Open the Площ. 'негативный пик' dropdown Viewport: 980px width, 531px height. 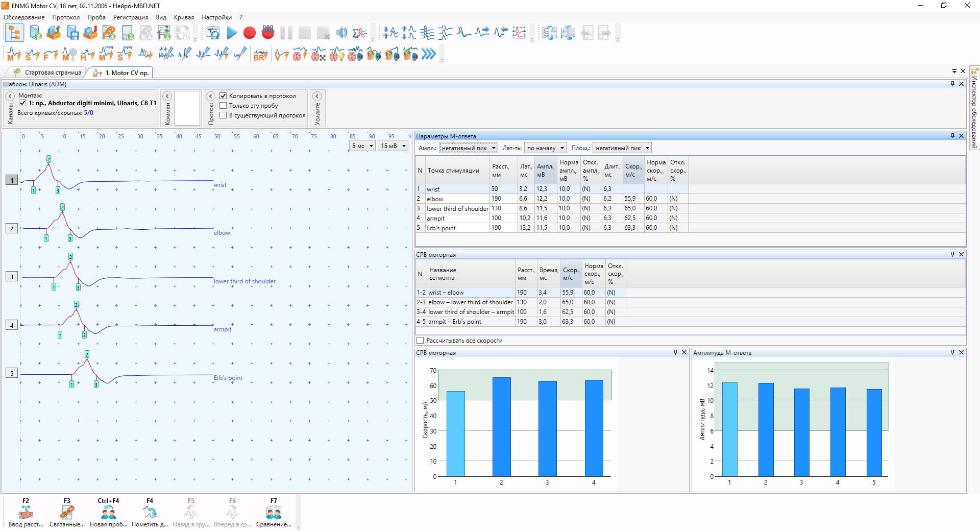coord(622,148)
